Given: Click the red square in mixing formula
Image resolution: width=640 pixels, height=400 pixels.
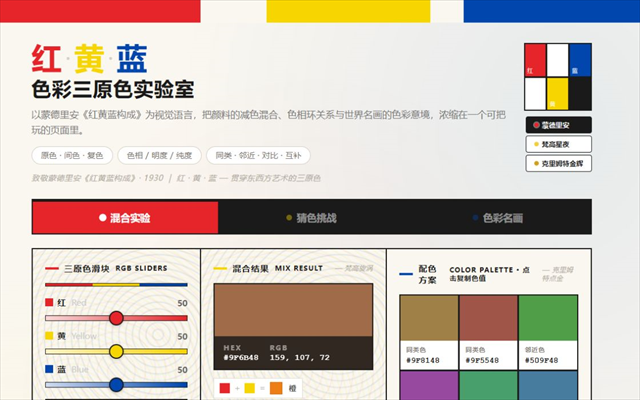Looking at the screenshot, I should [224, 388].
